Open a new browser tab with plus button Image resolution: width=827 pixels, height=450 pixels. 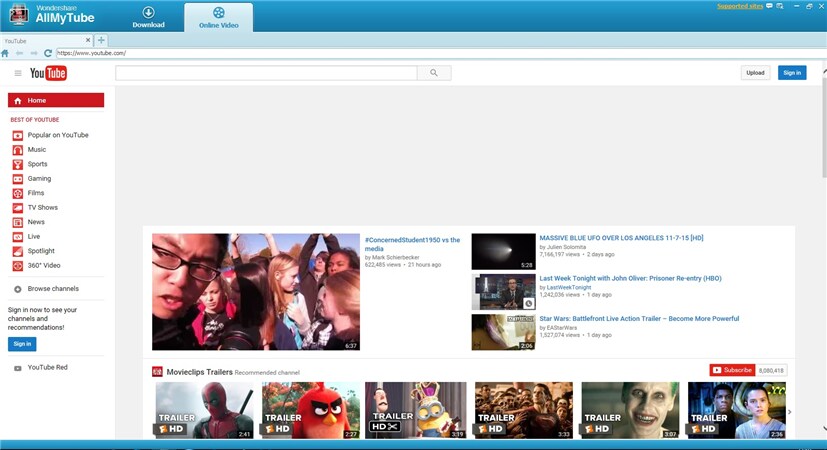click(101, 40)
